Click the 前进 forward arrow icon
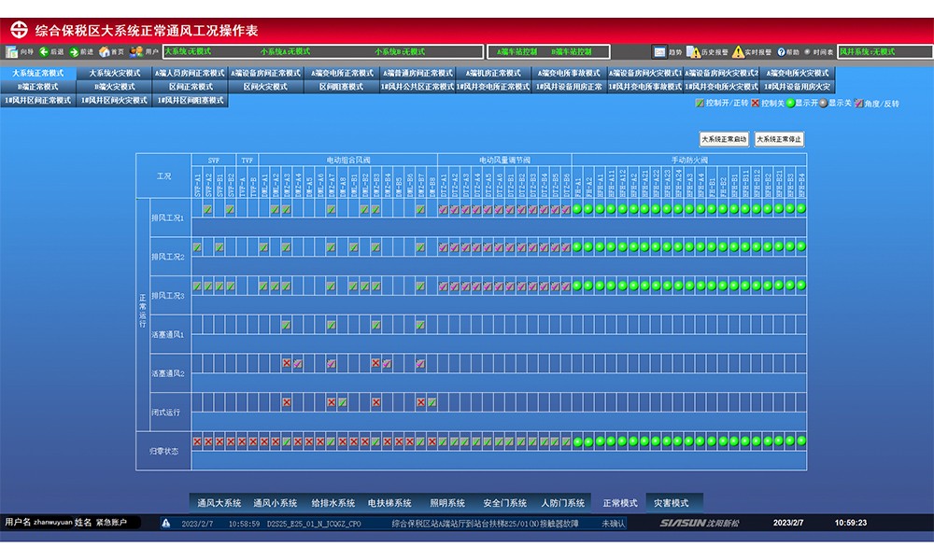 click(74, 52)
